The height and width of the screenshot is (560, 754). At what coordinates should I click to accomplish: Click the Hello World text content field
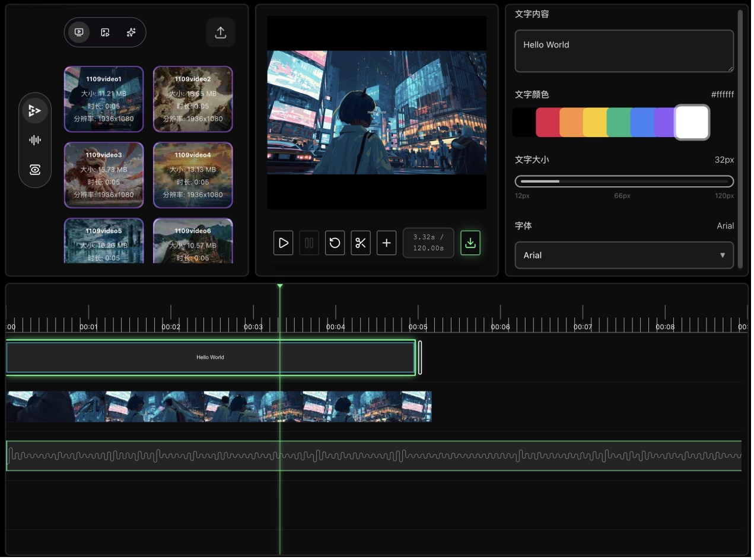coord(624,51)
